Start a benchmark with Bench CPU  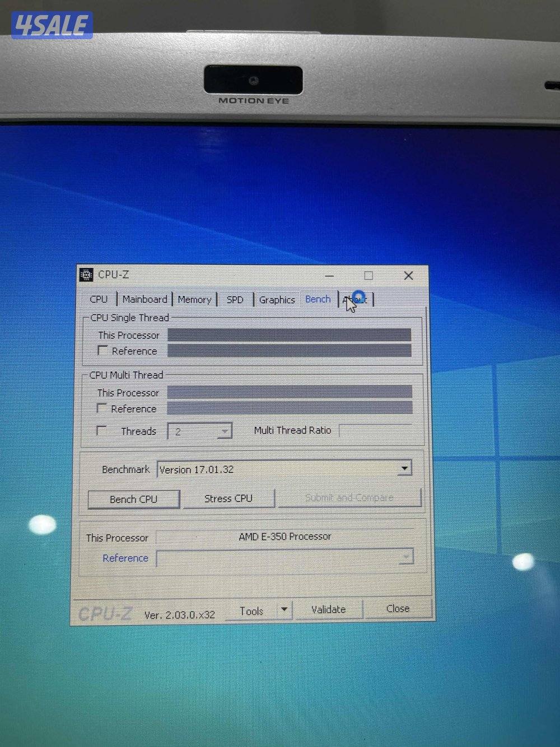pos(133,499)
